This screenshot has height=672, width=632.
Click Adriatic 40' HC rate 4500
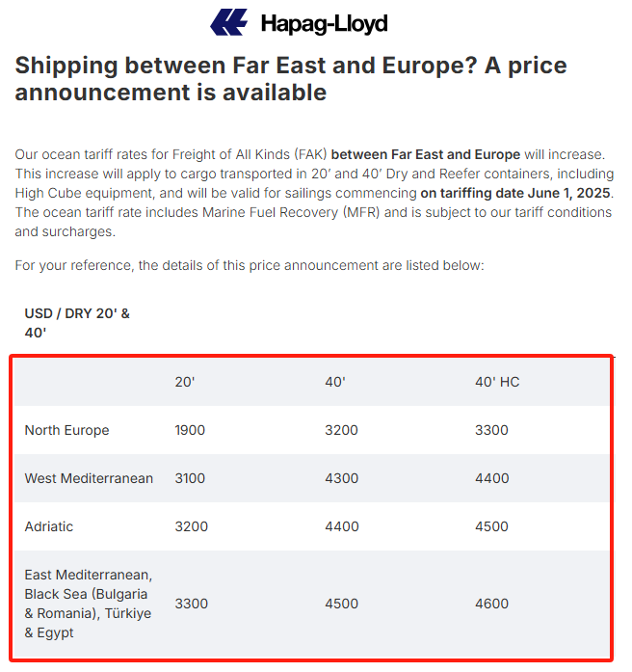pyautogui.click(x=491, y=526)
